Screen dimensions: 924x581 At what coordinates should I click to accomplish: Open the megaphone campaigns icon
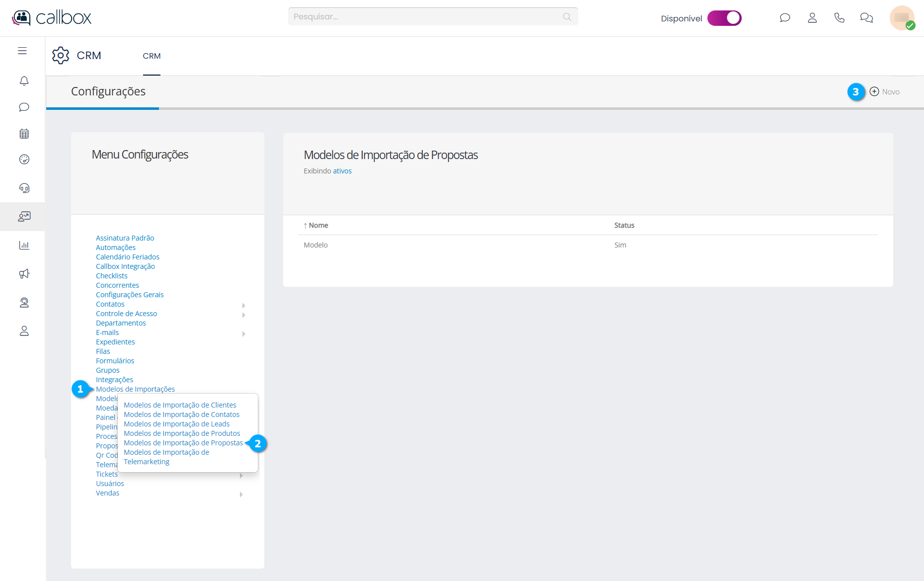tap(24, 274)
